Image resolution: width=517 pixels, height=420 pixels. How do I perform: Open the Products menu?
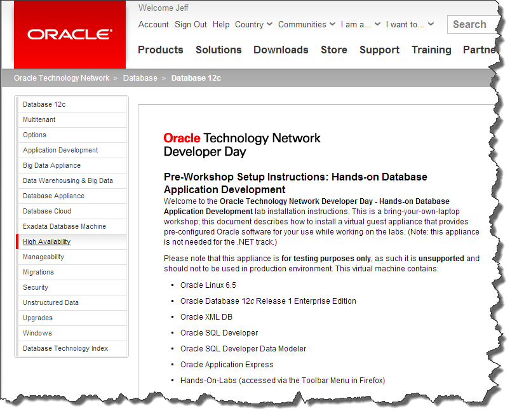click(161, 50)
